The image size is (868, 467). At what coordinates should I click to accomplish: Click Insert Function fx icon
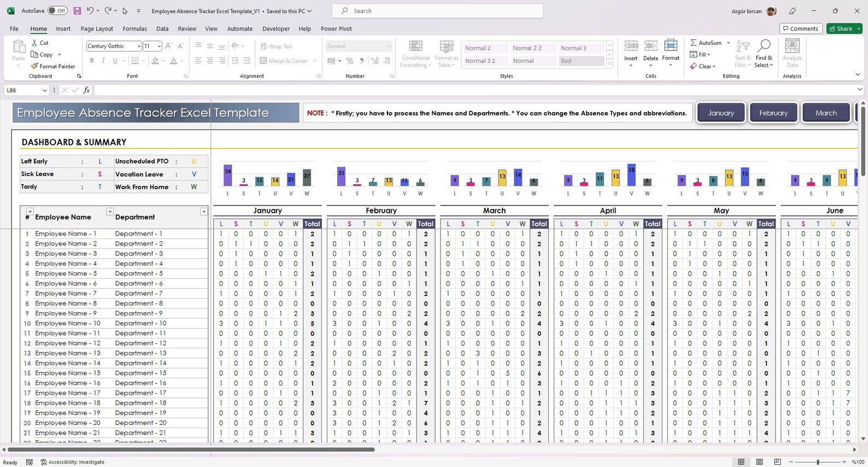coord(86,90)
